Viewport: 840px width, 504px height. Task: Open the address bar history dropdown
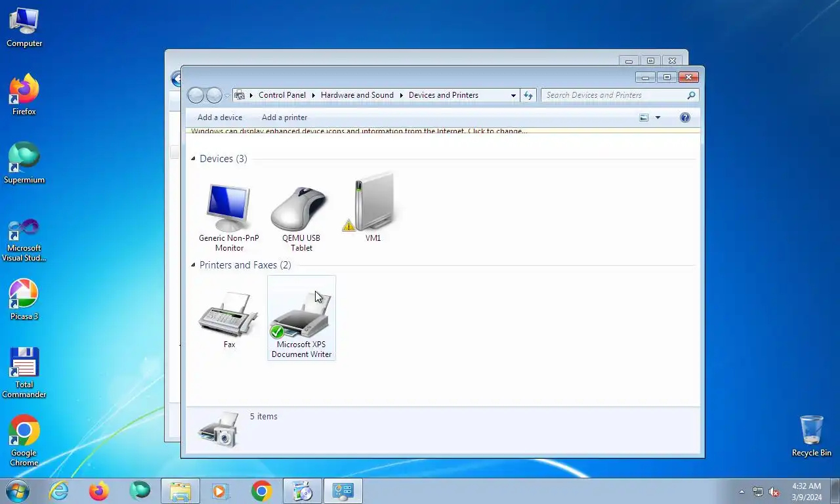[513, 95]
